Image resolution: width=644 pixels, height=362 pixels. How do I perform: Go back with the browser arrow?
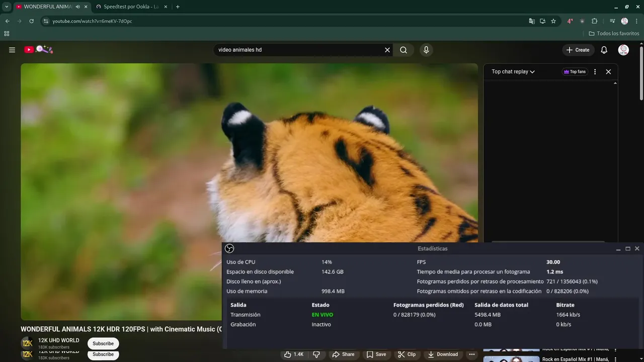tap(7, 21)
